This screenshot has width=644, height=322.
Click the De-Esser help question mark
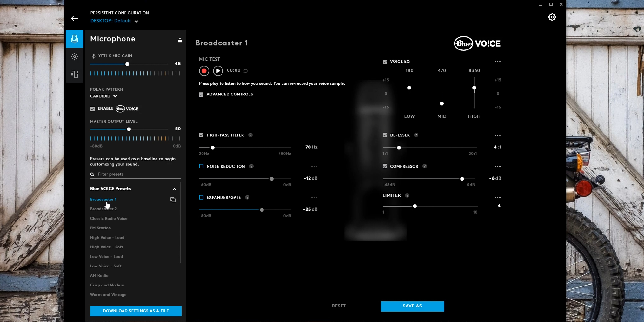(x=416, y=135)
